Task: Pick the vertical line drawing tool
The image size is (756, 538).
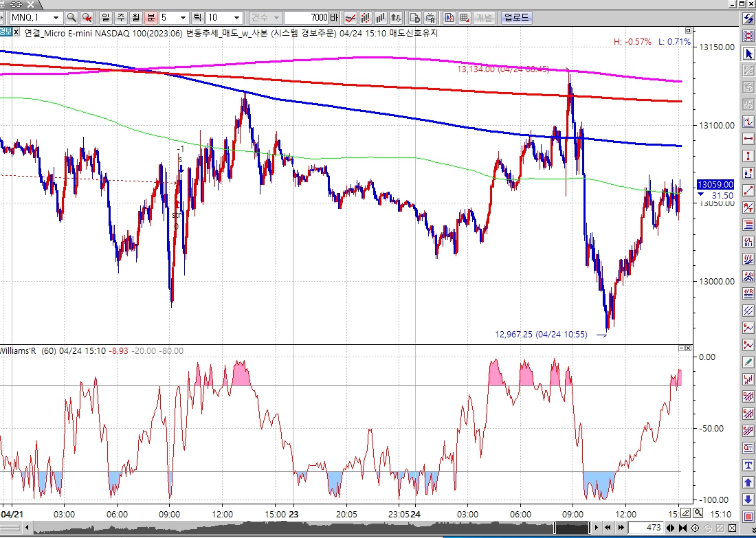Action: coord(748,156)
